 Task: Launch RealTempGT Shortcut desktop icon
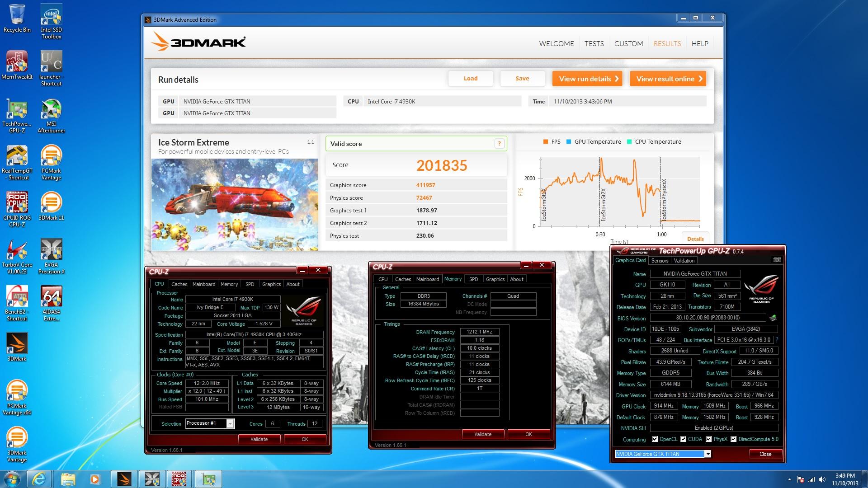click(17, 162)
